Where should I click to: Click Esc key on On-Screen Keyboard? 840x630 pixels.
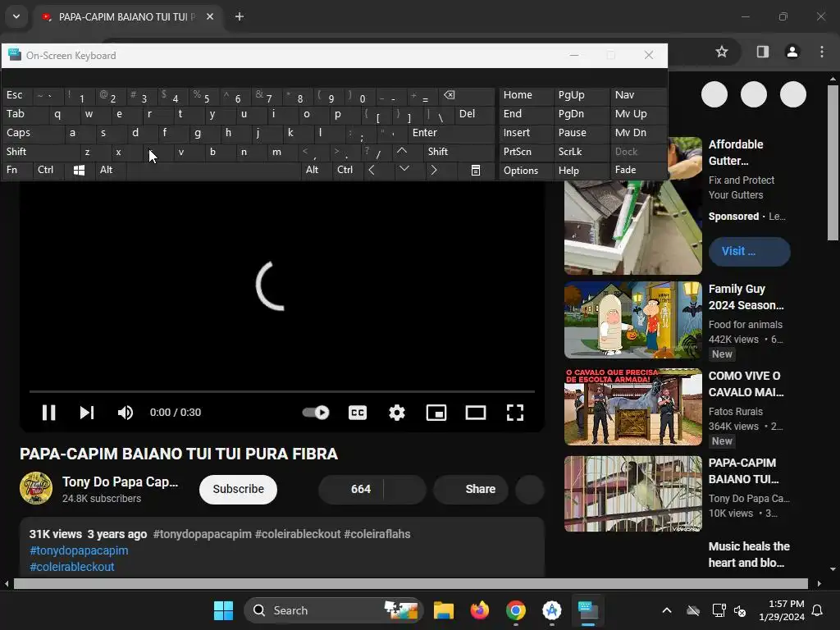tap(17, 95)
